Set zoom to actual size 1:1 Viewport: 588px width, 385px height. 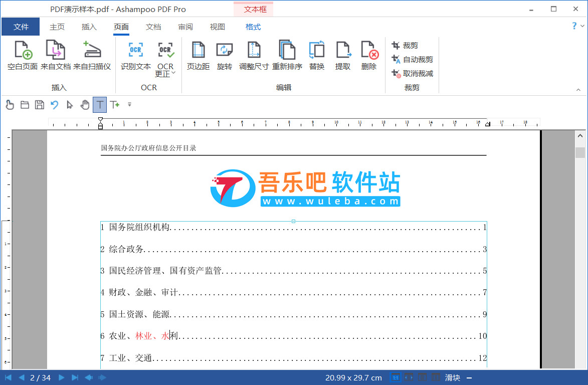[395, 377]
